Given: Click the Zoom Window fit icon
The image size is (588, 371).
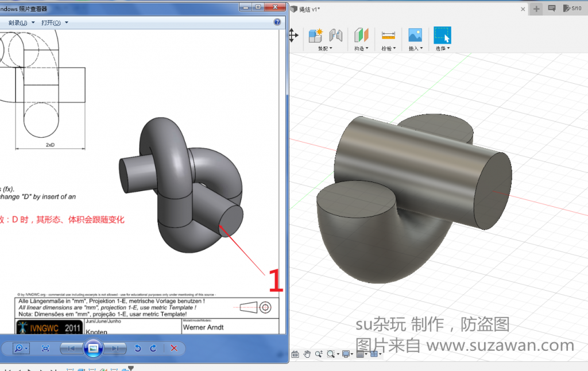Looking at the screenshot, I should tap(330, 354).
